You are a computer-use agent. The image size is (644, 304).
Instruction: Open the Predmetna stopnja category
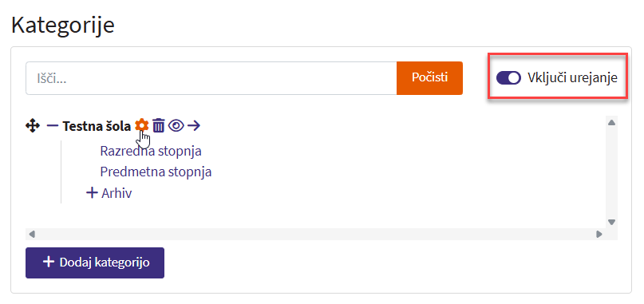pyautogui.click(x=156, y=172)
